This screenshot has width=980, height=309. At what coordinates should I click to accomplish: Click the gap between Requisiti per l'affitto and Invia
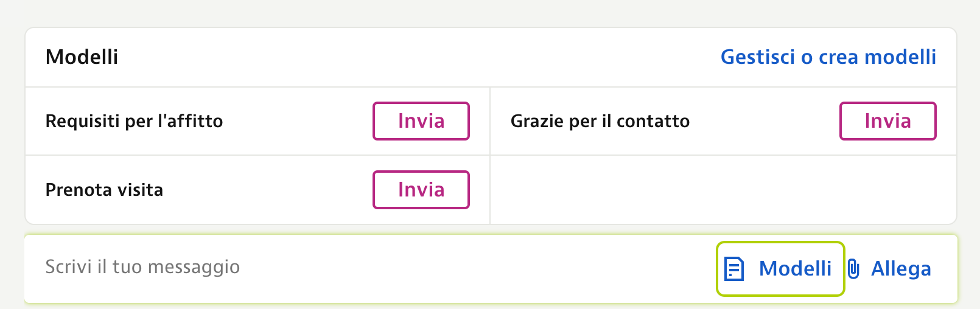(x=298, y=121)
